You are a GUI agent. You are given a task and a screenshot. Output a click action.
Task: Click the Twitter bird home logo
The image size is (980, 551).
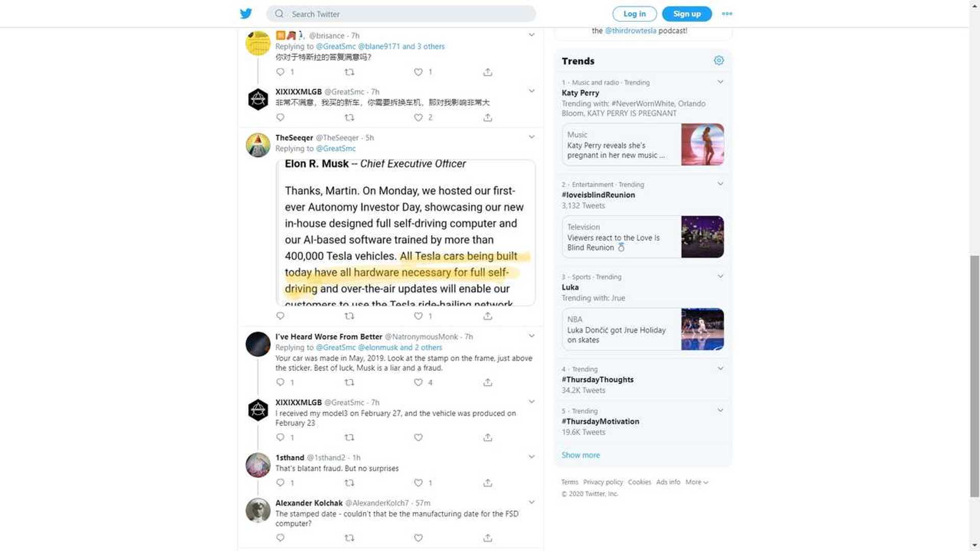click(x=246, y=14)
